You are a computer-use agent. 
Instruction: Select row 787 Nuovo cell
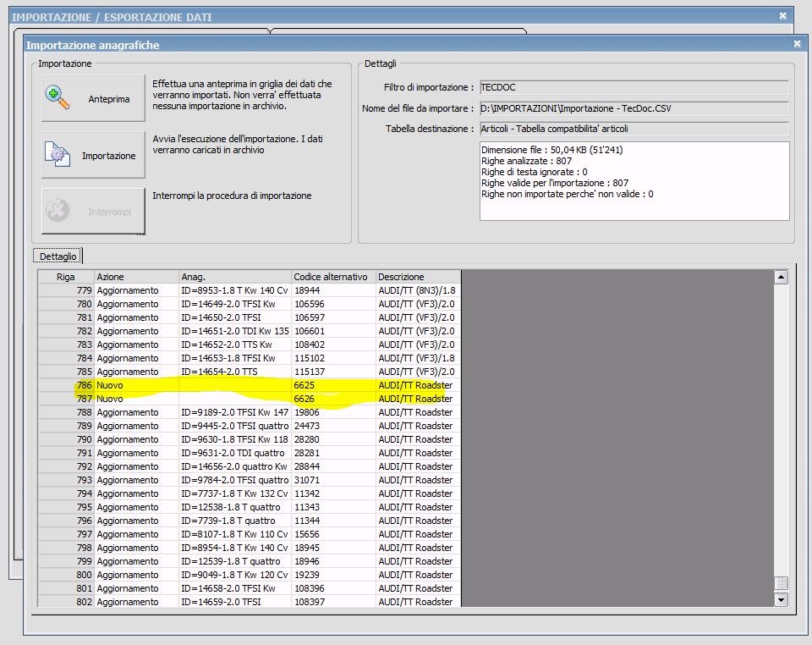(x=136, y=399)
